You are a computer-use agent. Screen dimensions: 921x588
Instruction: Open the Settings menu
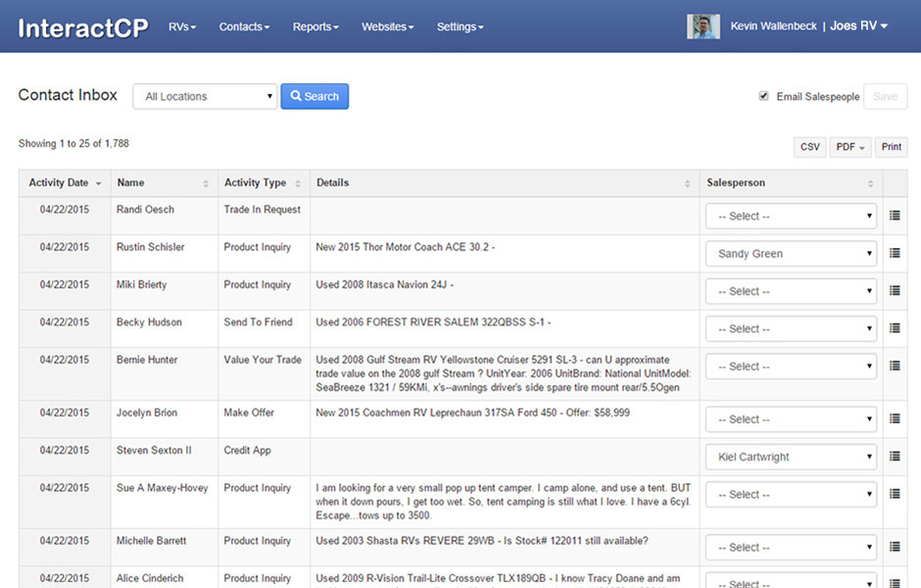coord(460,26)
